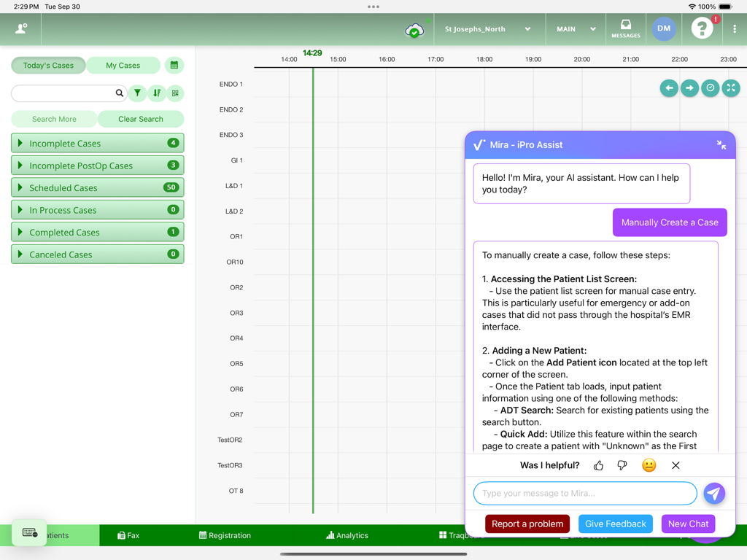Image resolution: width=747 pixels, height=560 pixels.
Task: Open the St Josephs_North facility dropdown
Action: [488, 28]
